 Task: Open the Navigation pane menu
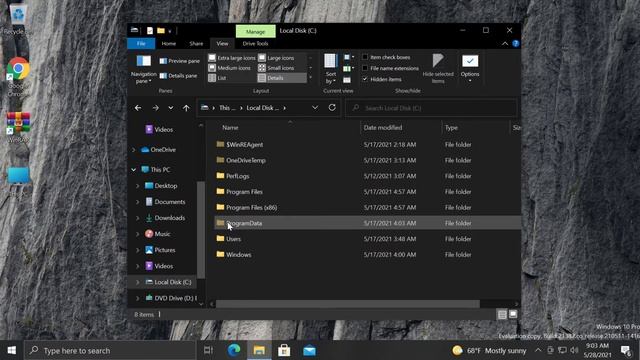pyautogui.click(x=143, y=69)
